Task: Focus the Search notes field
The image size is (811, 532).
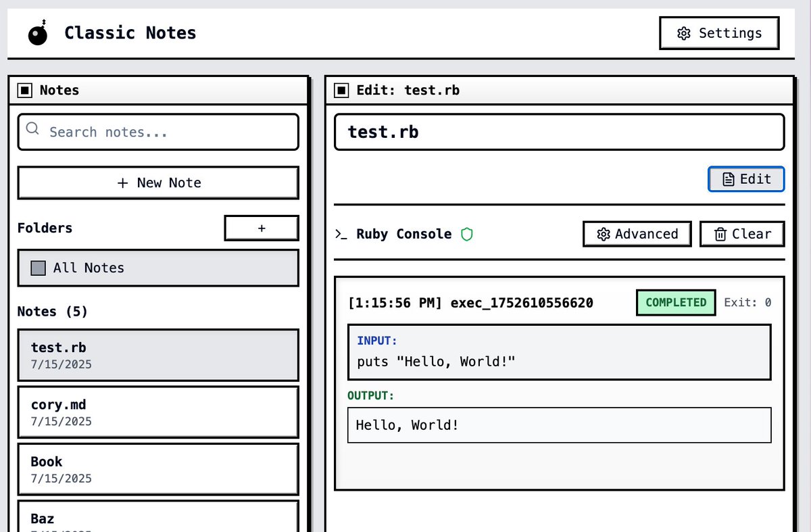Action: (158, 132)
